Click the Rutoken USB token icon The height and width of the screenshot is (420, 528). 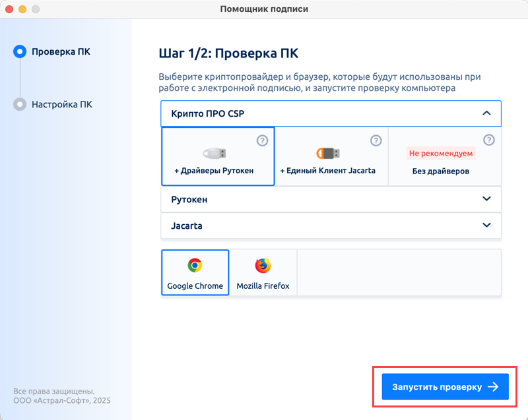(x=214, y=153)
